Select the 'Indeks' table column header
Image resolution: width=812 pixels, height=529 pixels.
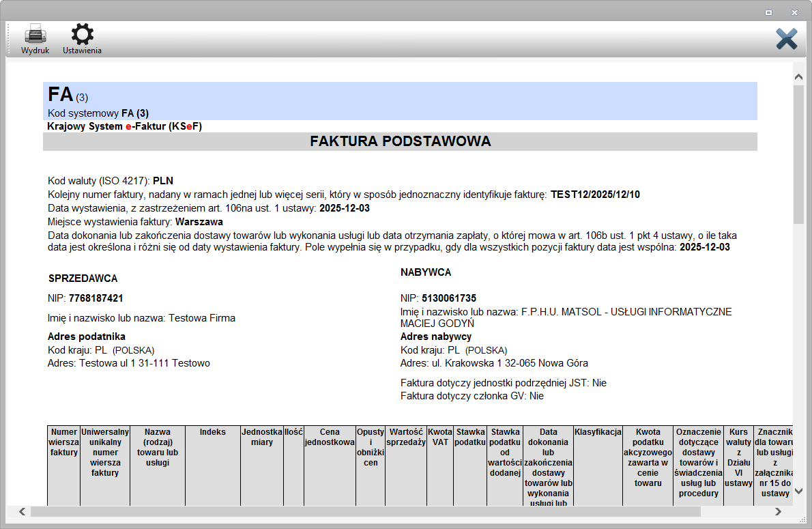coord(212,432)
